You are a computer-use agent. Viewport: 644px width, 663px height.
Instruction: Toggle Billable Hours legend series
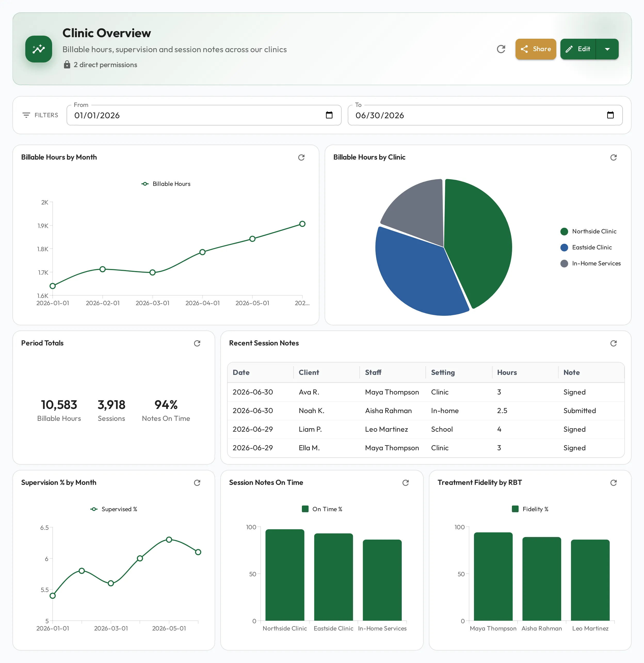[166, 184]
